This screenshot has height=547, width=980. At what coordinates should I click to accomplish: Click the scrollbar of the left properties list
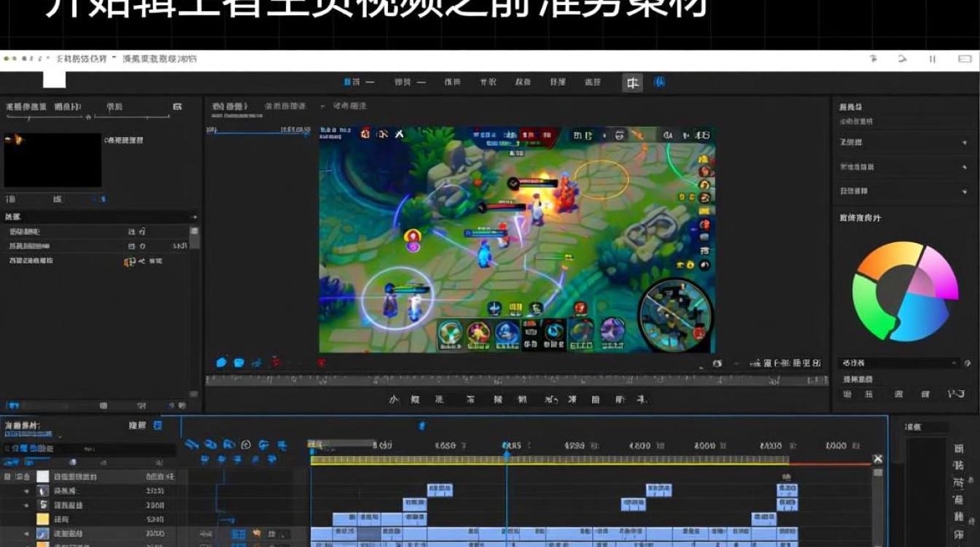(x=195, y=238)
